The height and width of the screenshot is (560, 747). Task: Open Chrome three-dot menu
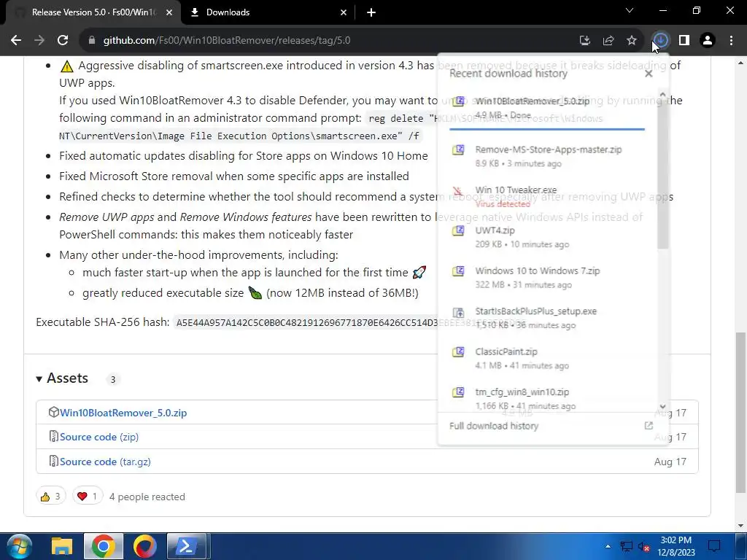(731, 41)
